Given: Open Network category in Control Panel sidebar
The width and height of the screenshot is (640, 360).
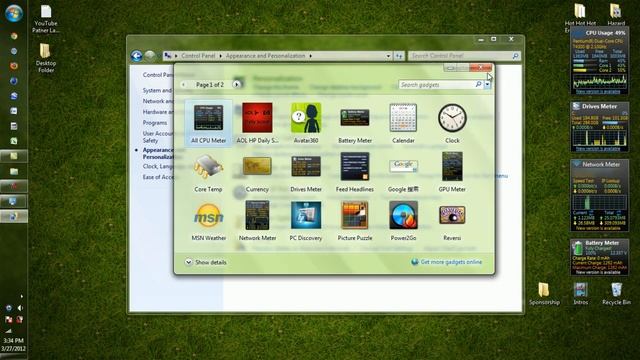Looking at the screenshot, I should point(158,101).
